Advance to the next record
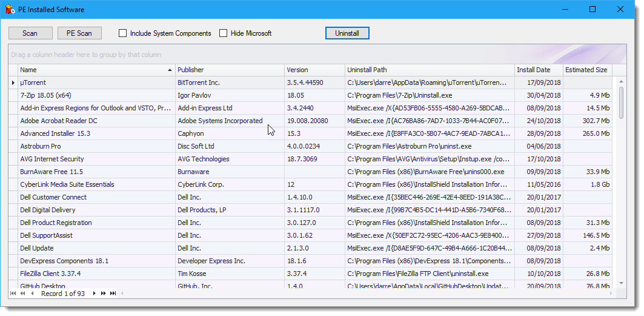644x316 pixels. coord(94,294)
